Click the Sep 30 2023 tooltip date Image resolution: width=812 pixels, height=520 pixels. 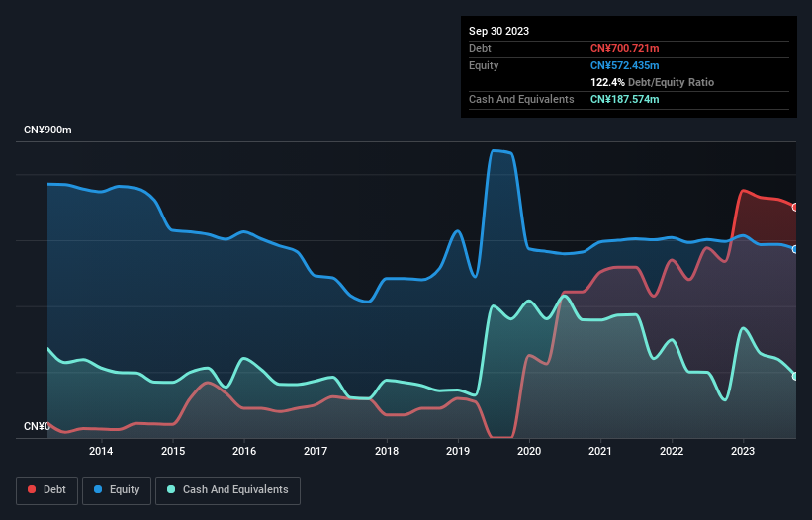click(x=498, y=31)
